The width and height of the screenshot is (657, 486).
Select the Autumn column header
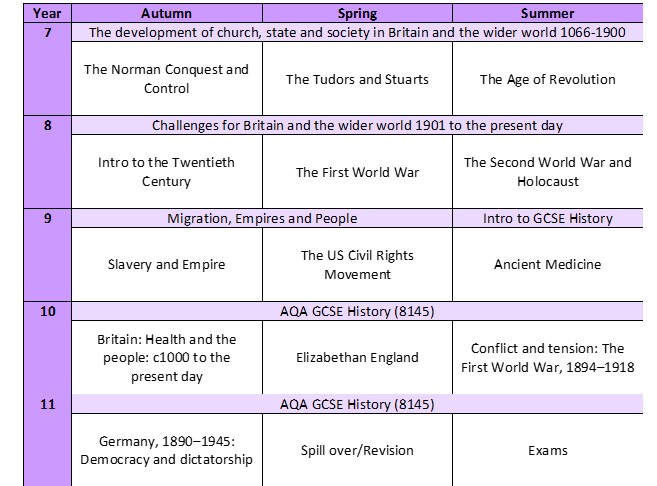(166, 13)
